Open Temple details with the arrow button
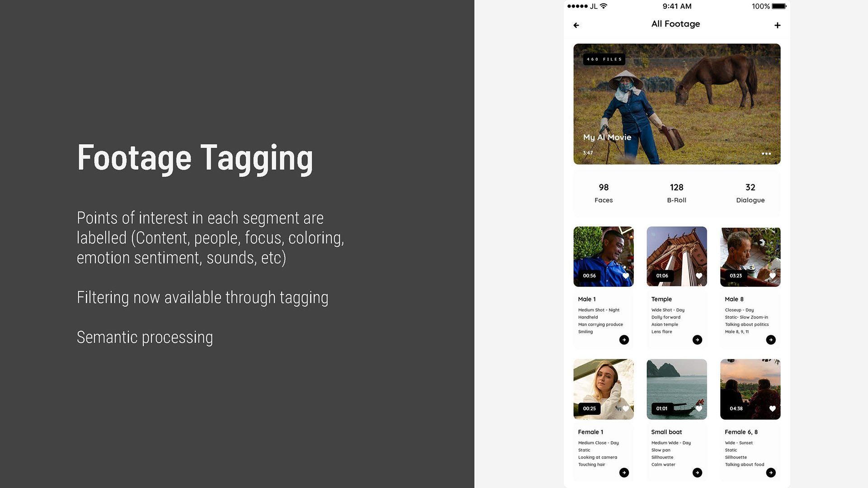 pyautogui.click(x=697, y=340)
